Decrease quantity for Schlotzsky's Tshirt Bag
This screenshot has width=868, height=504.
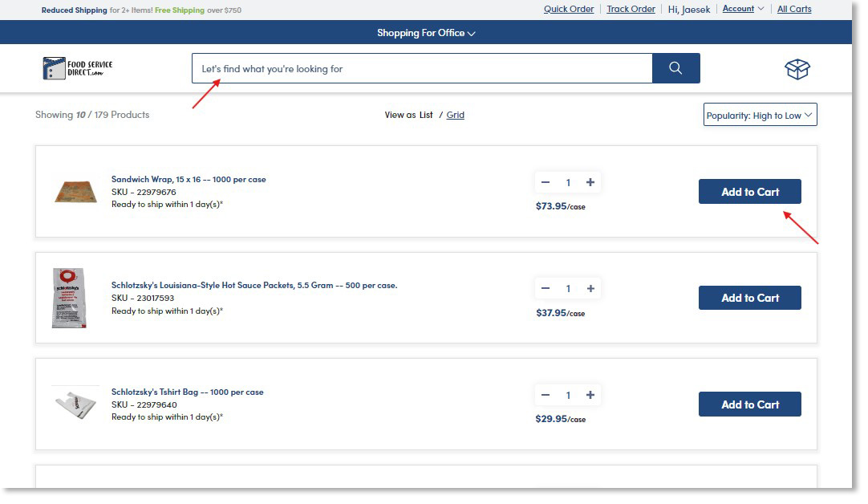pyautogui.click(x=546, y=396)
